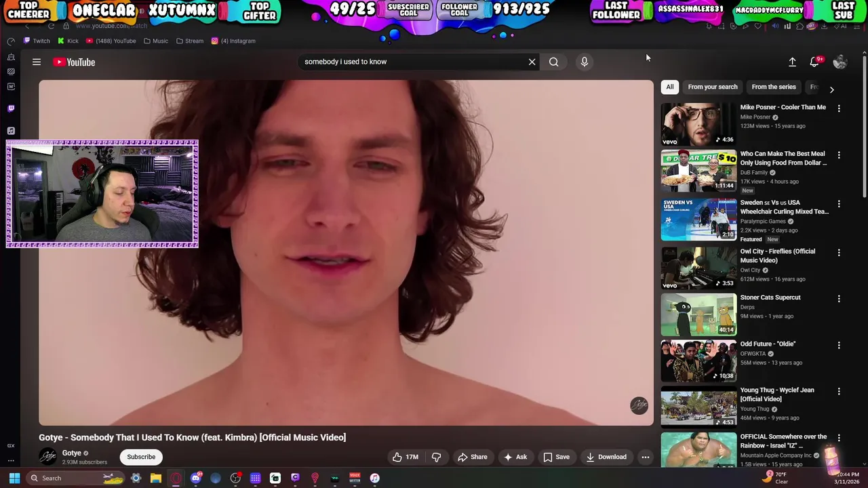
Task: Open Voicemeeter from the taskbar
Action: pyautogui.click(x=355, y=478)
